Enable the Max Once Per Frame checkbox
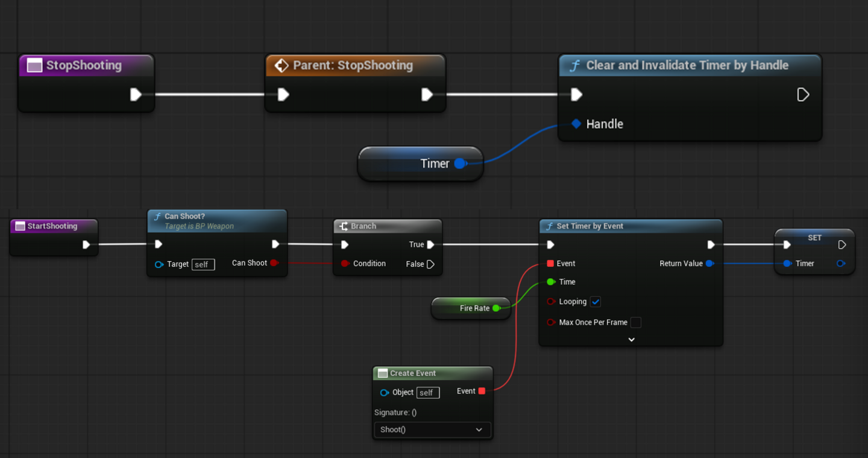This screenshot has height=458, width=868. (x=635, y=322)
